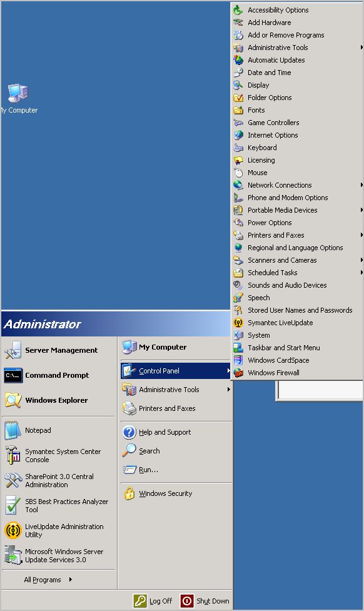Click the Keyboard icon
Image resolution: width=364 pixels, height=611 pixels.
coord(238,148)
